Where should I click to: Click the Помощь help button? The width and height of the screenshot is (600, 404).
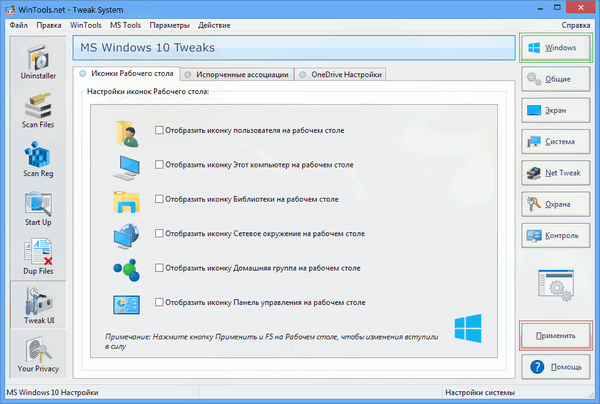coord(554,367)
